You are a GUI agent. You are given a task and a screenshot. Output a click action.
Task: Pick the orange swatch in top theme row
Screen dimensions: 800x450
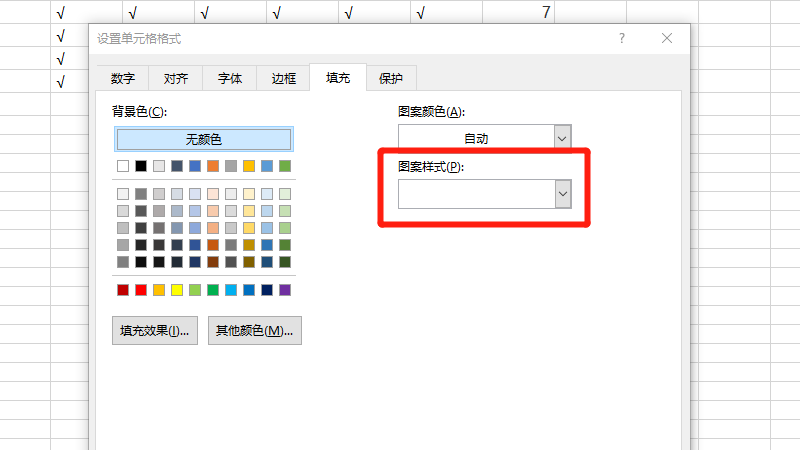coord(213,166)
